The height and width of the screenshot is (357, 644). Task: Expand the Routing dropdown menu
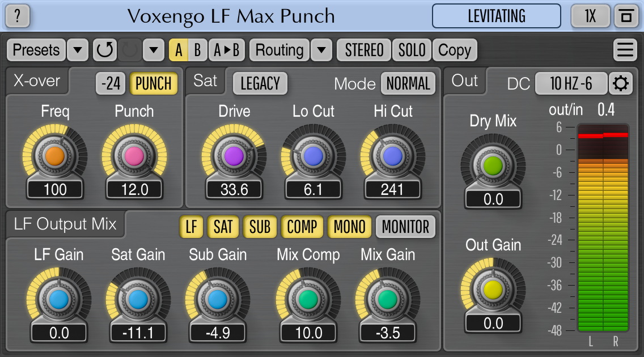(320, 50)
